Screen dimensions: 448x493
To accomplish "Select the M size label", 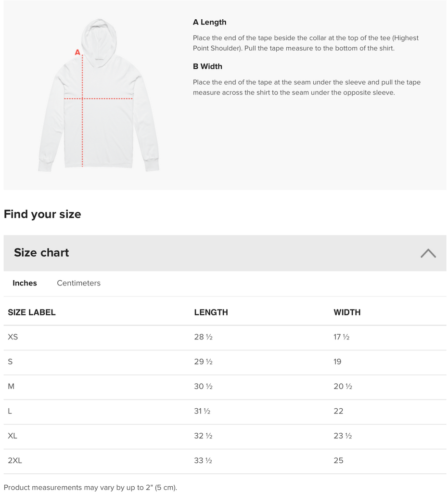I will (11, 386).
